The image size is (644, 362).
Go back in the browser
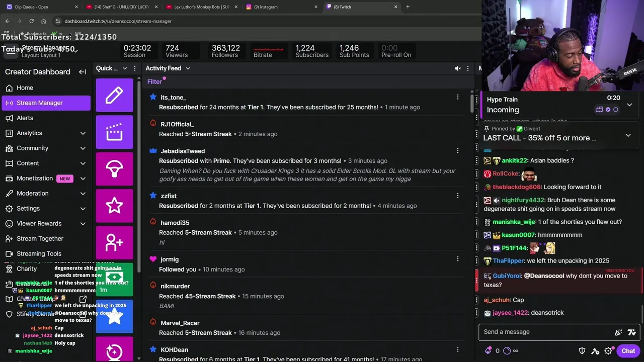tap(7, 21)
